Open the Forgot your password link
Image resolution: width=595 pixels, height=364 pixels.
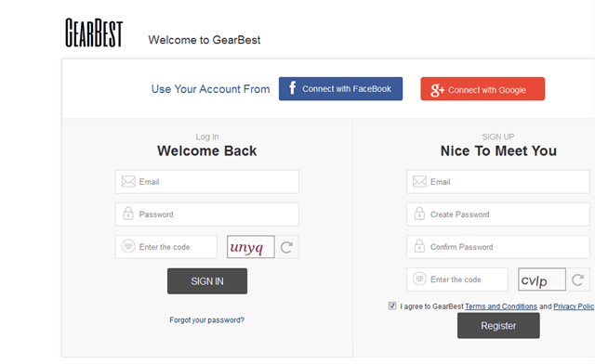206,320
